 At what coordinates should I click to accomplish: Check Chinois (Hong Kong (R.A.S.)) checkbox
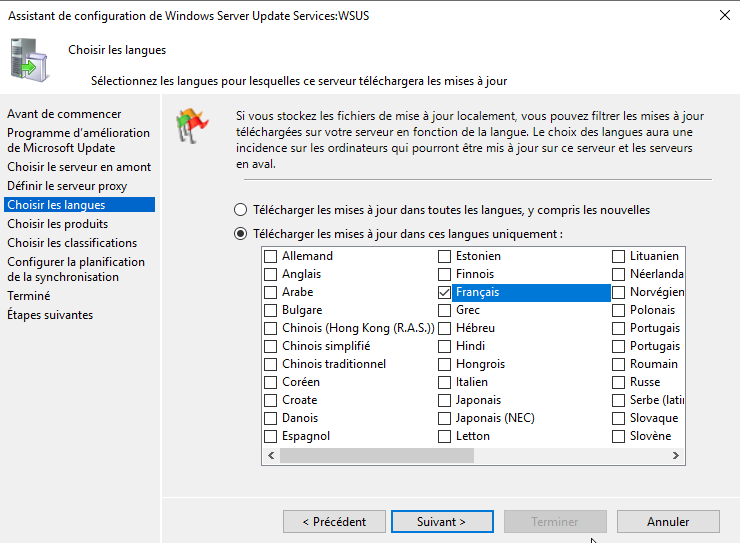(x=270, y=328)
